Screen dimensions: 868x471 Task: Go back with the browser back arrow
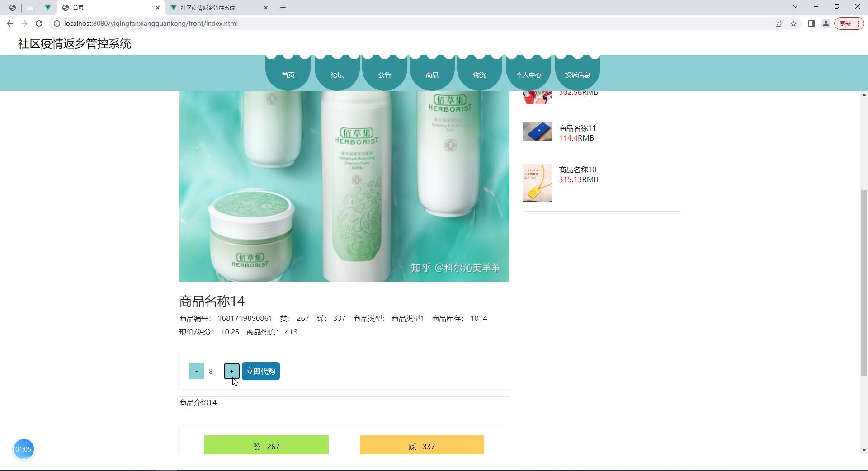(x=10, y=24)
